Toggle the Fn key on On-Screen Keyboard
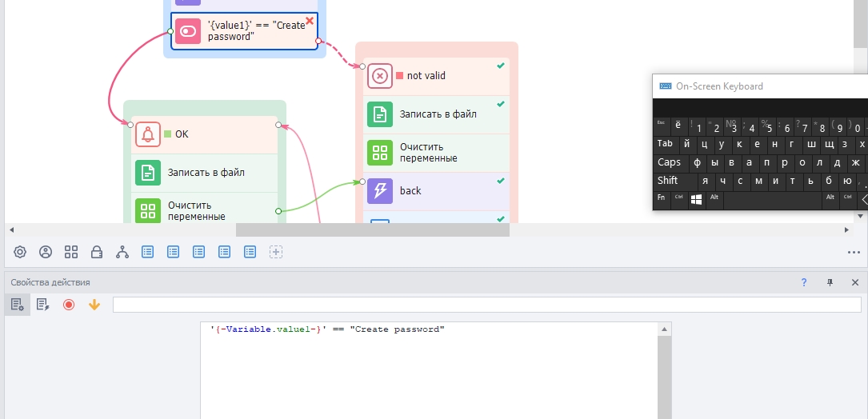This screenshot has height=419, width=868. pyautogui.click(x=661, y=200)
